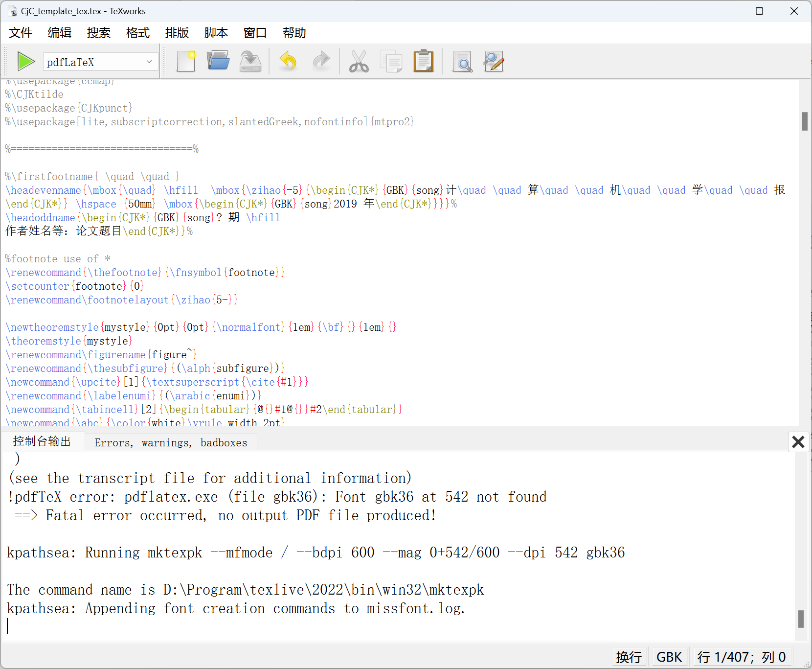Click the \newcommand{\tabincell} line
The image size is (812, 669).
(204, 410)
